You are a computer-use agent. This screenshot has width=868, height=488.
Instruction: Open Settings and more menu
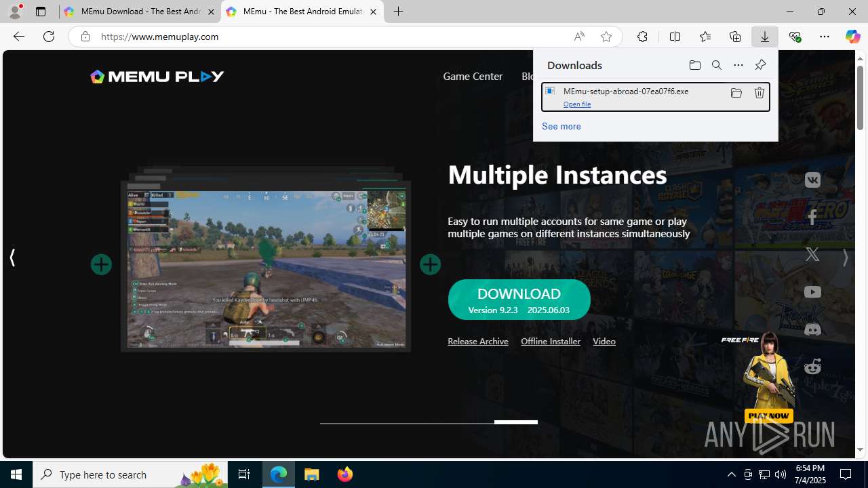(825, 37)
